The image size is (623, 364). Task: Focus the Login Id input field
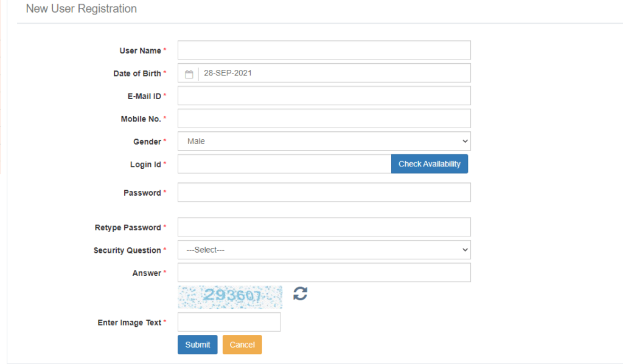[284, 164]
